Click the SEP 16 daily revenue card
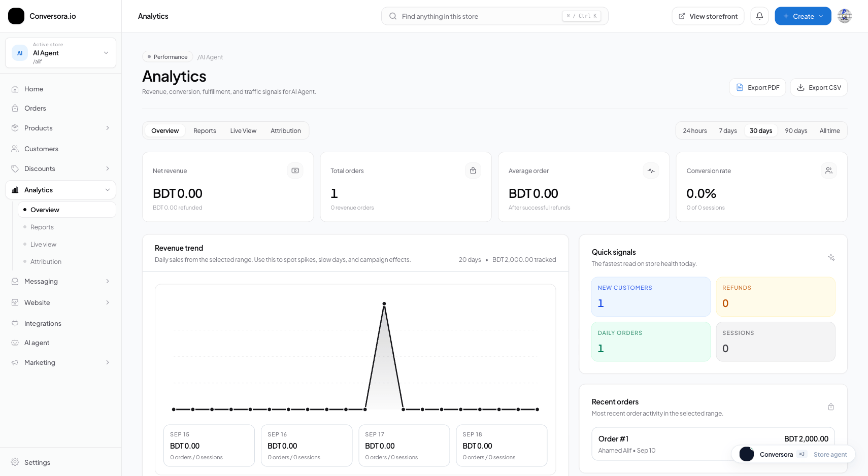The image size is (868, 476). pyautogui.click(x=307, y=446)
